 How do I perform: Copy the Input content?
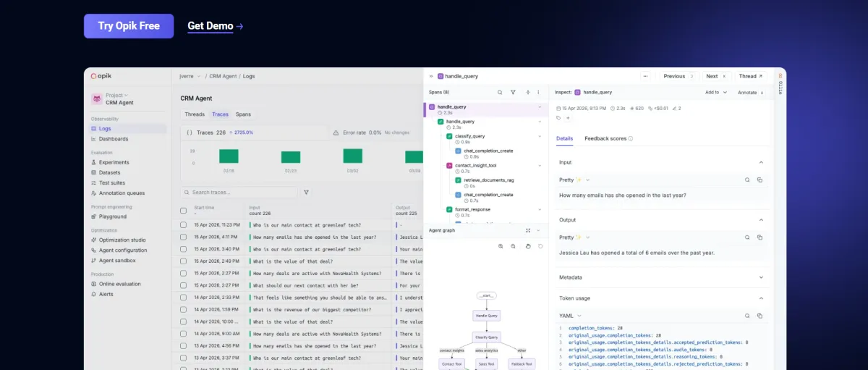(759, 180)
